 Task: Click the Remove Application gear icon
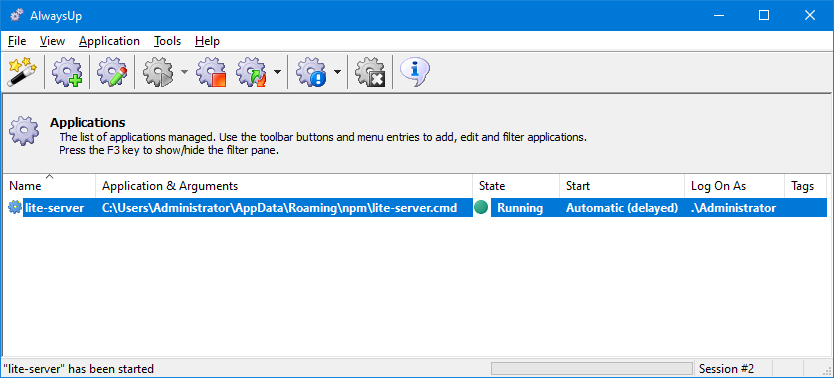(x=370, y=72)
